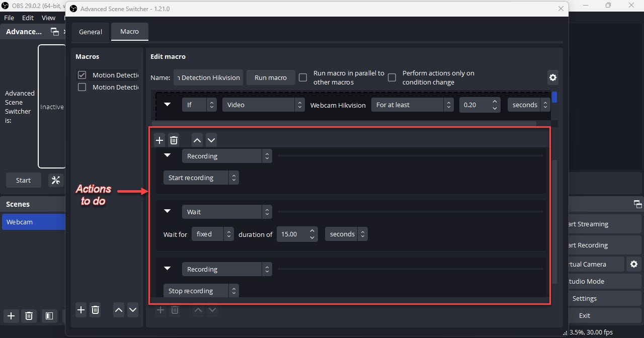Screen dimensions: 644x338
Task: Move the selected macro up in the Macros list
Action: point(119,310)
